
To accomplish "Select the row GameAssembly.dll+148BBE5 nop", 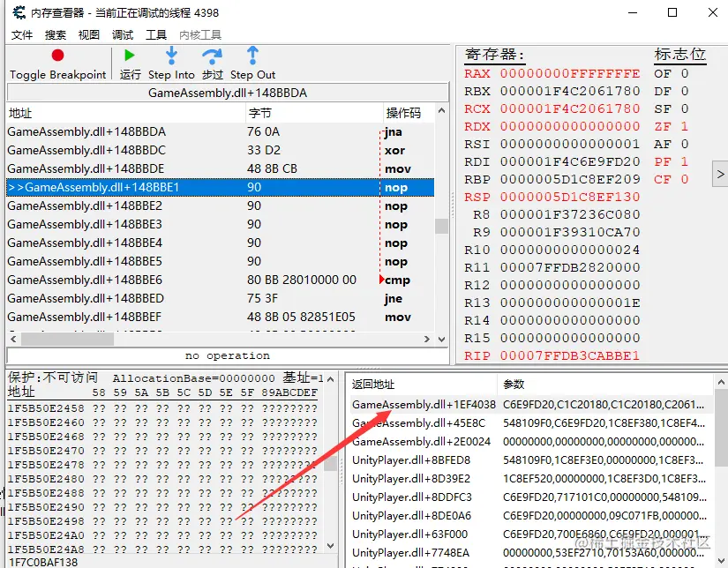I will click(x=221, y=262).
